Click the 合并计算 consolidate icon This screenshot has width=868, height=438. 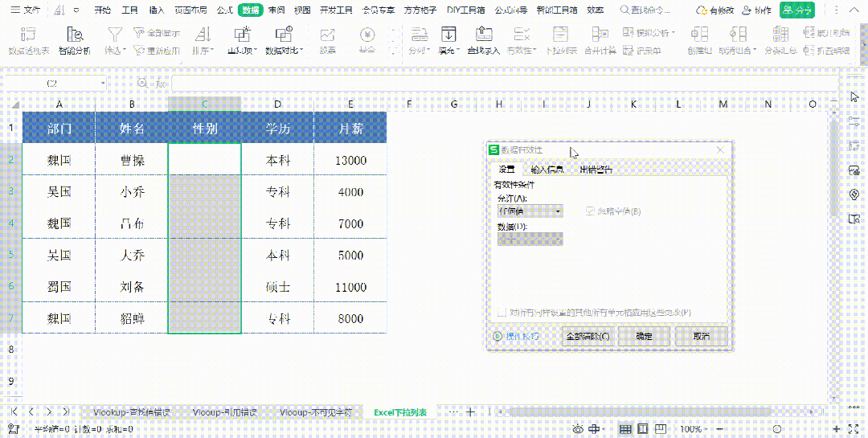(600, 35)
